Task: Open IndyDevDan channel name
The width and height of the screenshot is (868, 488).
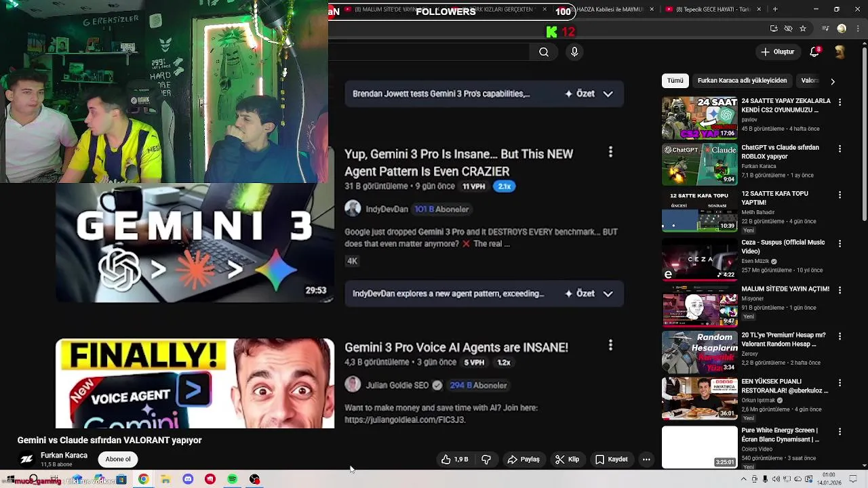Action: (387, 209)
